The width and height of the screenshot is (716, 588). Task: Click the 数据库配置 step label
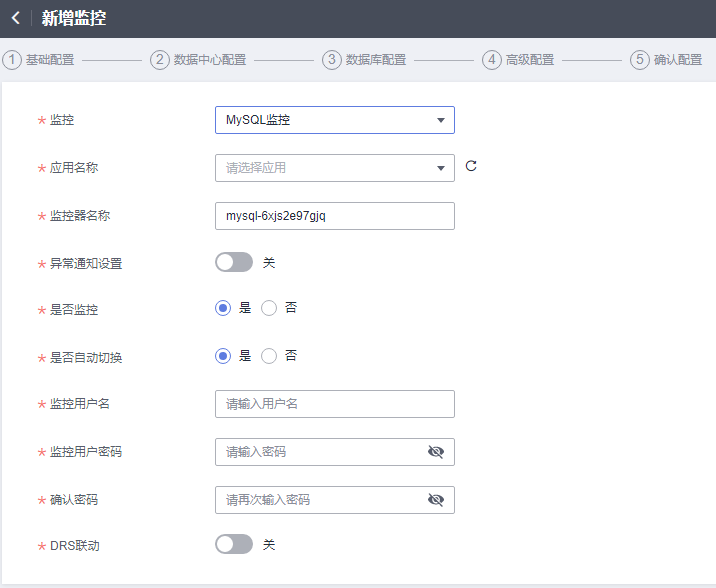pos(376,60)
